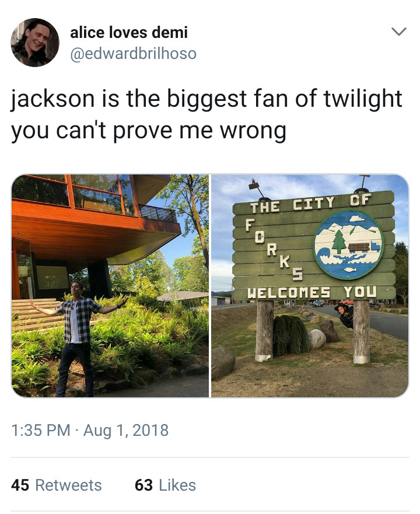Click the circular emblem on the Forks sign
This screenshot has height=514, width=420.
click(x=348, y=245)
